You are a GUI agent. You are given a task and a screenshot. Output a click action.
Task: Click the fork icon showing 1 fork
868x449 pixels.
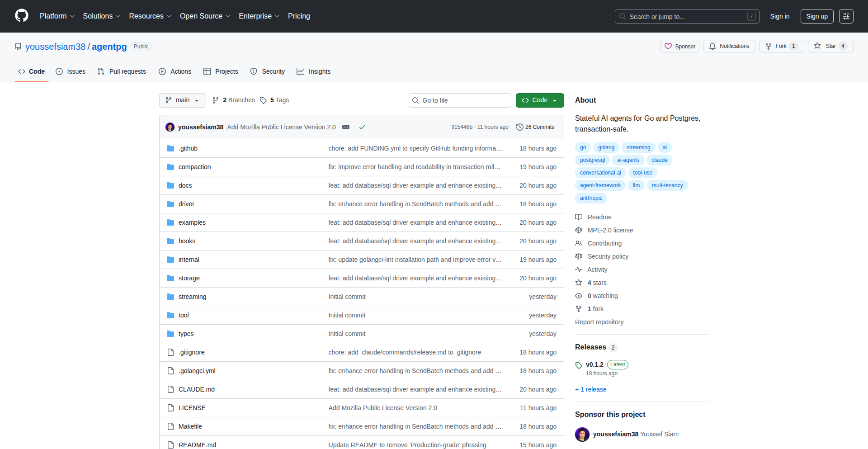point(579,309)
